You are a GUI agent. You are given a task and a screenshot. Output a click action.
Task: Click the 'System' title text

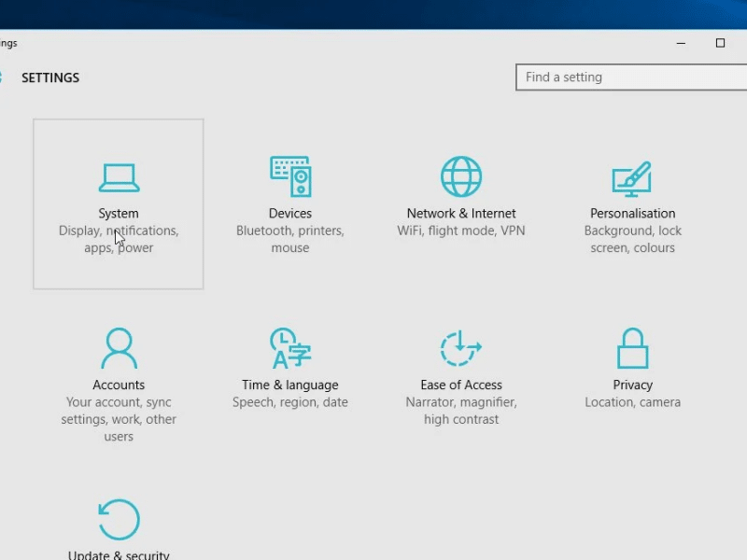(x=119, y=214)
